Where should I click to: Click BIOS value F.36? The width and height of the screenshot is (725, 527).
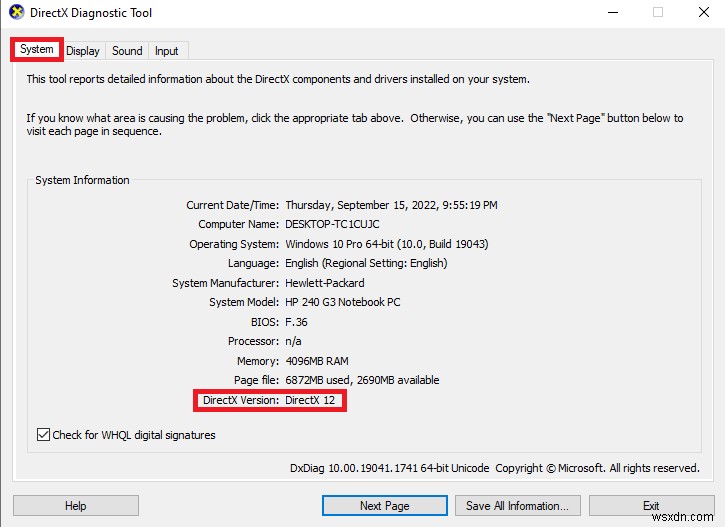click(296, 322)
